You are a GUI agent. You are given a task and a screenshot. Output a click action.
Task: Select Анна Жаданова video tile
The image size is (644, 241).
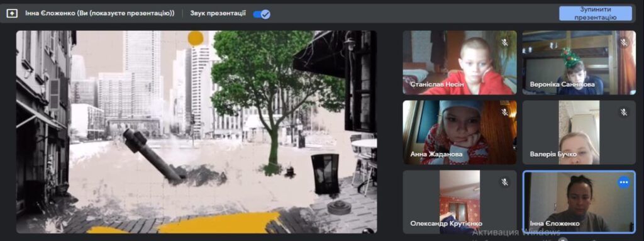click(460, 132)
